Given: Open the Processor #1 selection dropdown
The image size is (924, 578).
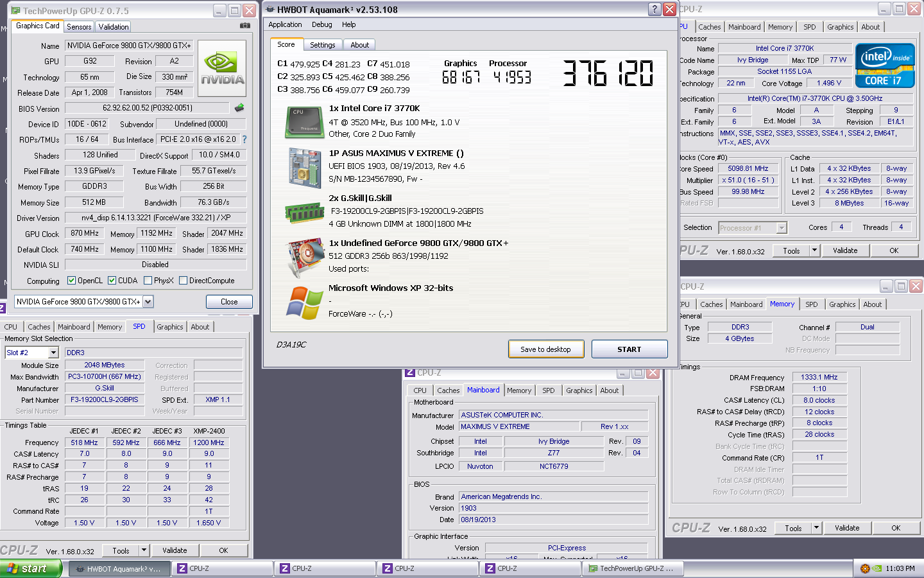Looking at the screenshot, I should pyautogui.click(x=782, y=227).
